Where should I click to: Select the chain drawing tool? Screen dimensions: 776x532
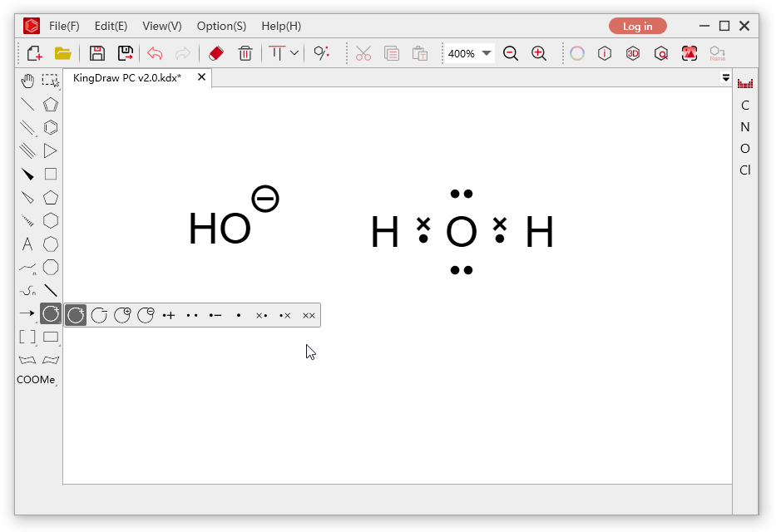(27, 268)
